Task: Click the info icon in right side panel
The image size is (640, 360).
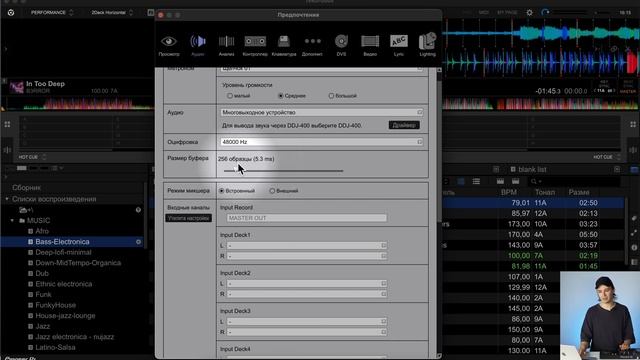Action: point(634,247)
